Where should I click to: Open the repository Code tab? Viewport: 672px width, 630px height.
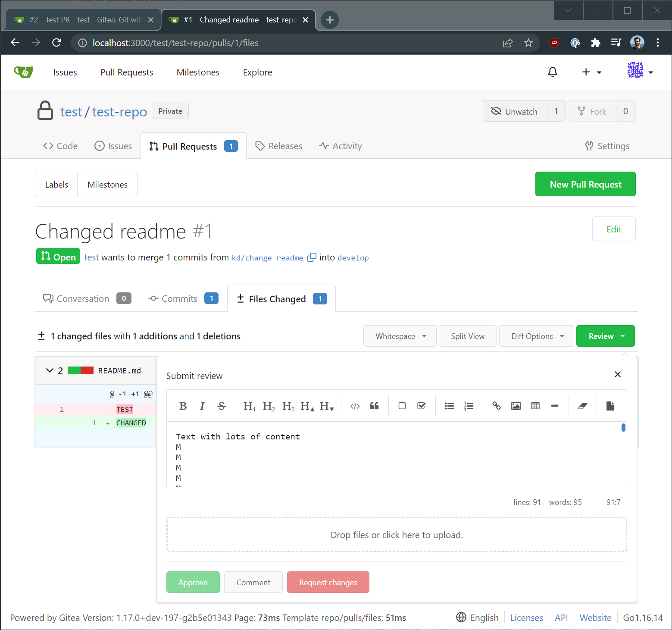(x=60, y=146)
